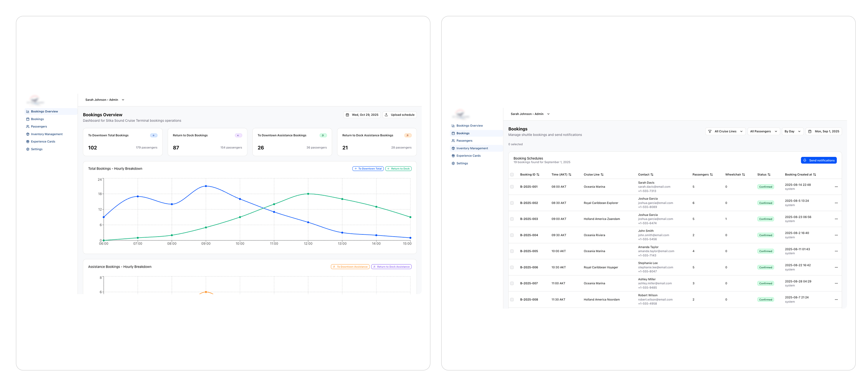Image resolution: width=868 pixels, height=386 pixels.
Task: Check the box next to booking B-2025-007
Action: coord(512,284)
